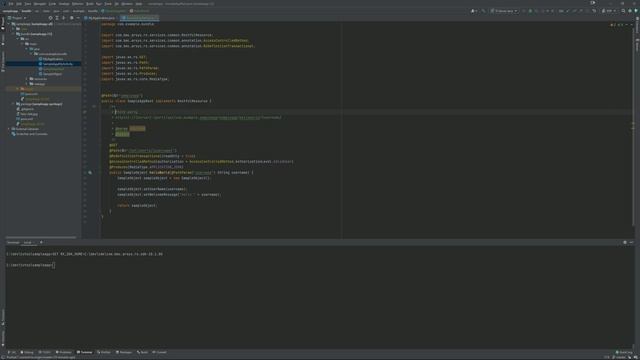Click the locate opened file icon in Project panel
This screenshot has width=640, height=360.
[50, 18]
